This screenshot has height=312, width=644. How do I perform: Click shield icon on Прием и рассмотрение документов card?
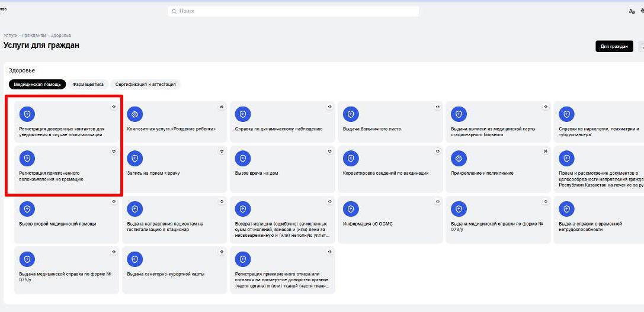click(567, 159)
